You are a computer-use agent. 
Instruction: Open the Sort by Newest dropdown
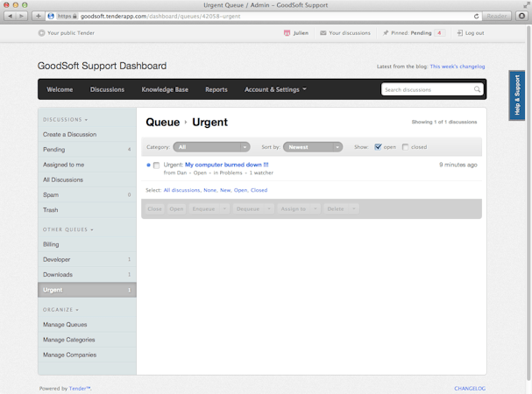(x=313, y=147)
